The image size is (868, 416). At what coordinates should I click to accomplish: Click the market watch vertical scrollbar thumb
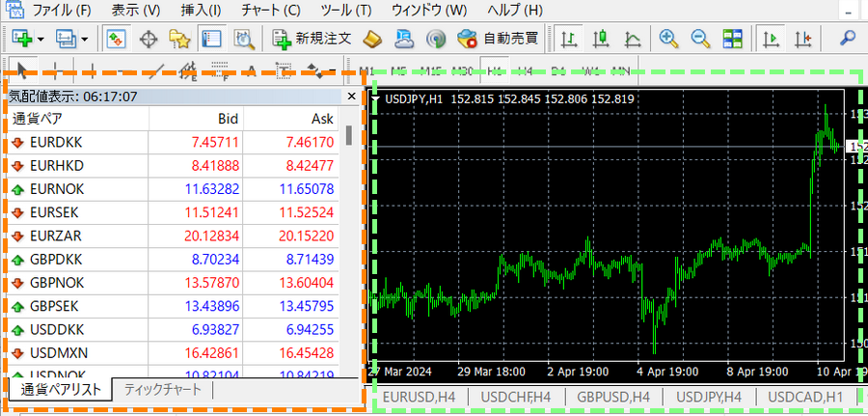tap(349, 135)
